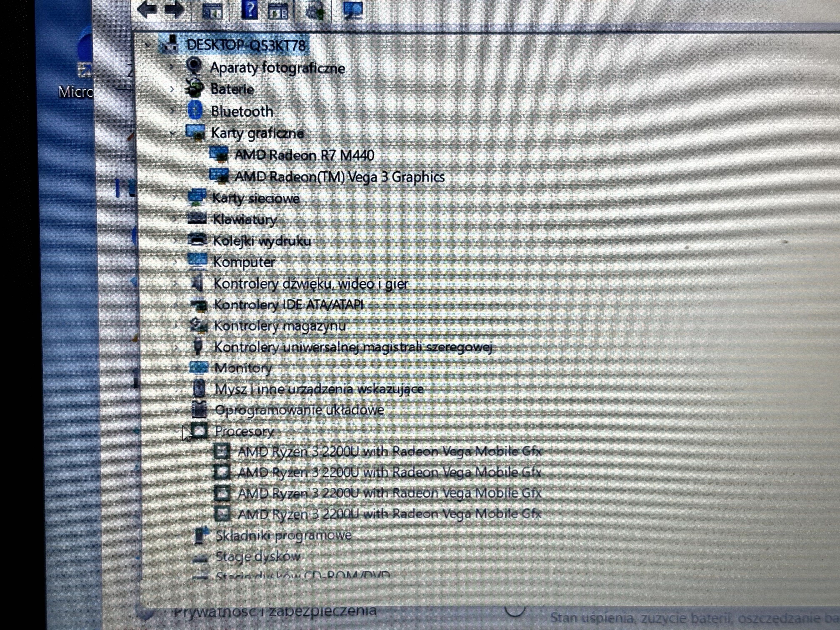Click the Scan for hardware changes monitor icon
This screenshot has height=630, width=840.
click(x=353, y=10)
